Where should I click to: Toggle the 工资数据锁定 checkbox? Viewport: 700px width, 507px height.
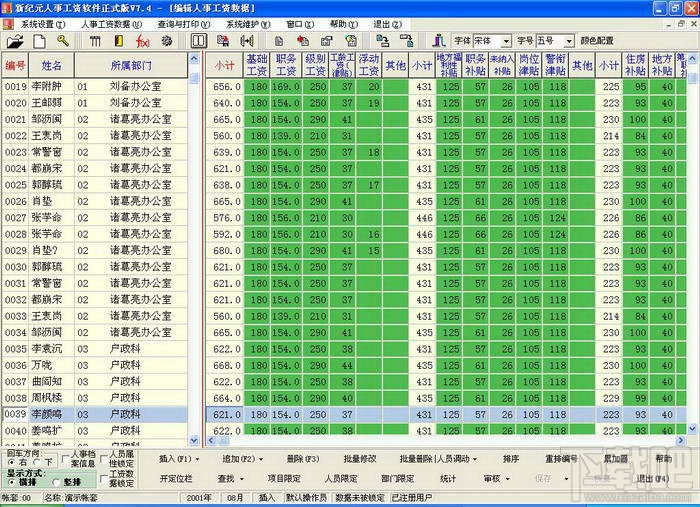coord(104,479)
